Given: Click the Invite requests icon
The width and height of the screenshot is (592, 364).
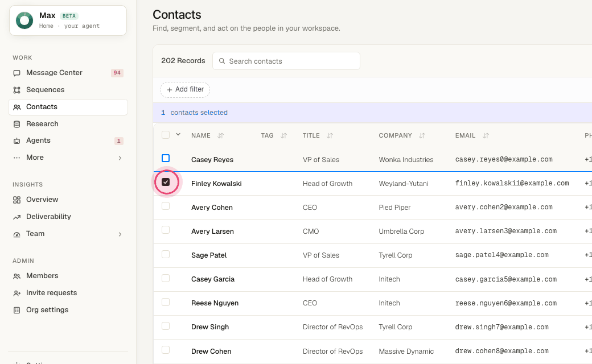Looking at the screenshot, I should point(17,293).
